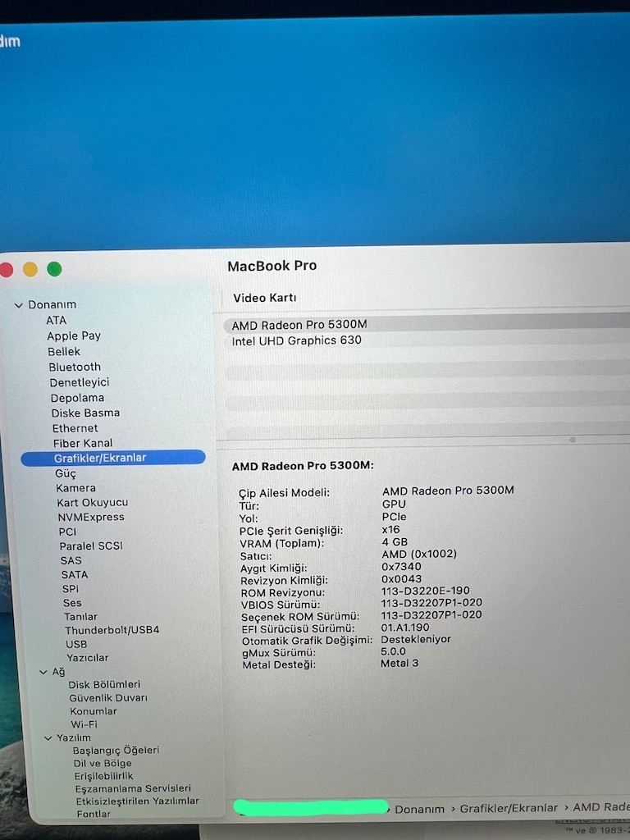630x840 pixels.
Task: Open PCI in the sidebar
Action: 67,532
